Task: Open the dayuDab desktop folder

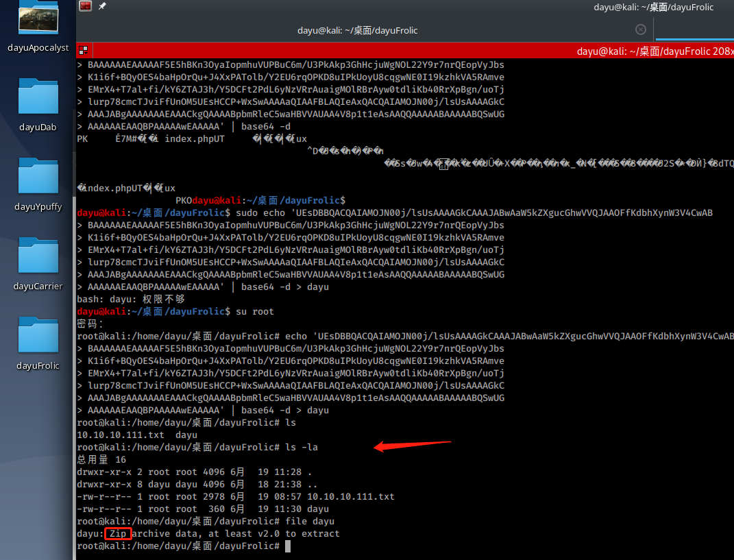Action: [38, 96]
